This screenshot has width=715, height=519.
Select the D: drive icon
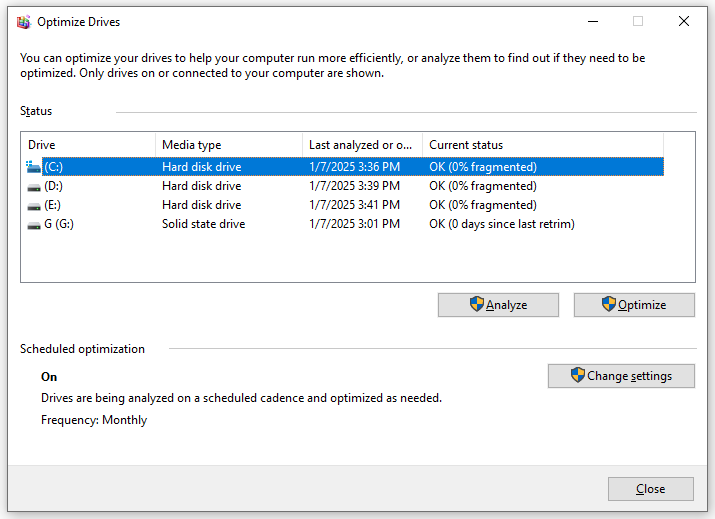tap(34, 187)
